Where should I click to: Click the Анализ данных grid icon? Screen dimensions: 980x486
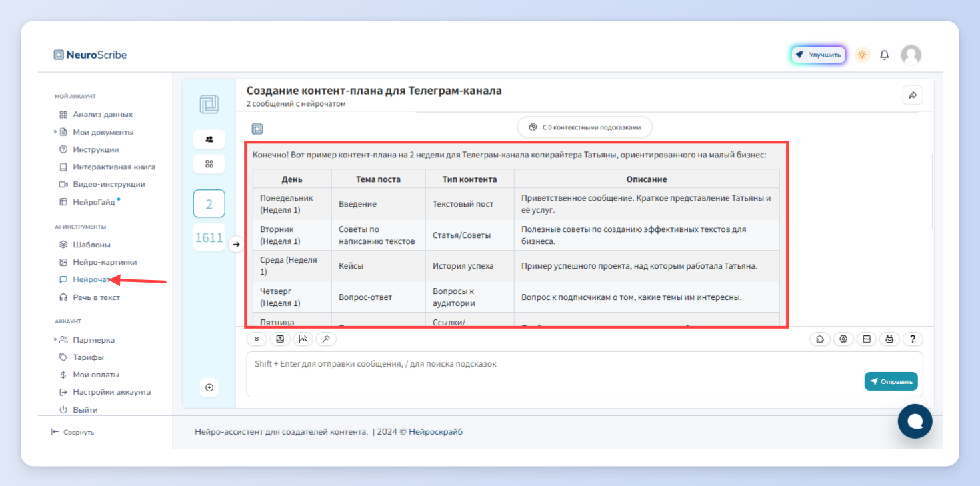click(63, 114)
